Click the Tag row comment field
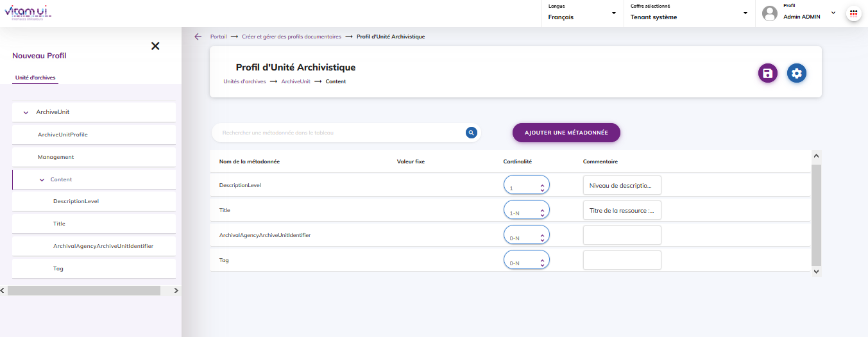 click(x=622, y=260)
